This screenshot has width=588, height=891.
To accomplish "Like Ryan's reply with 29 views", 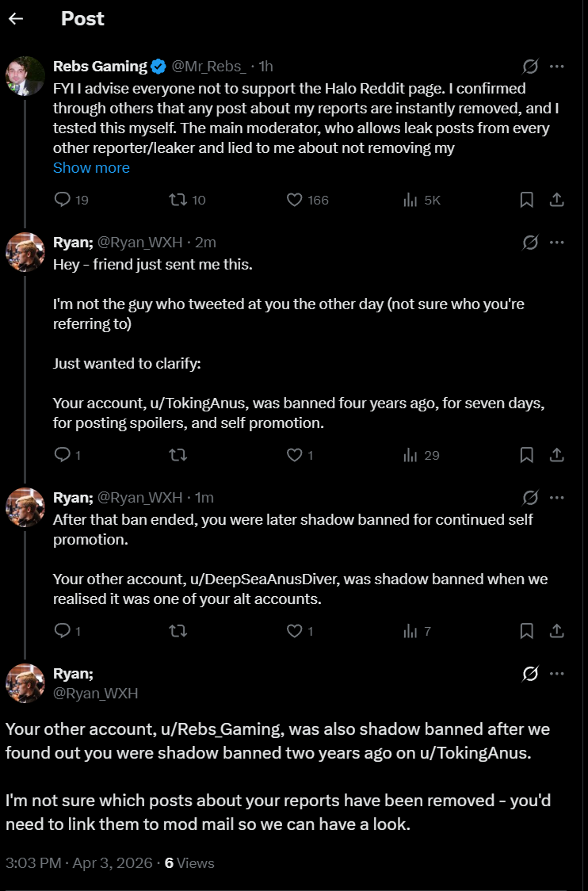I will [295, 455].
